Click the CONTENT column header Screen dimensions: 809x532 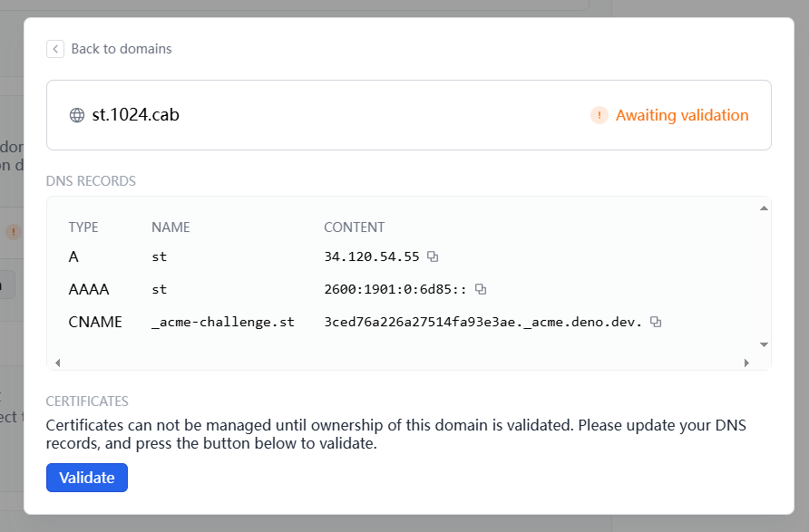coord(354,227)
